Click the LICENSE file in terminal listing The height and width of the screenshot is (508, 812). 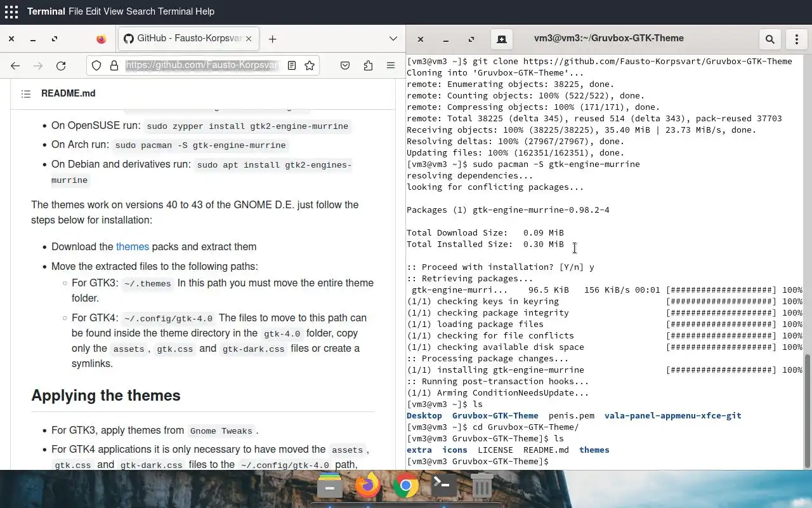(495, 450)
